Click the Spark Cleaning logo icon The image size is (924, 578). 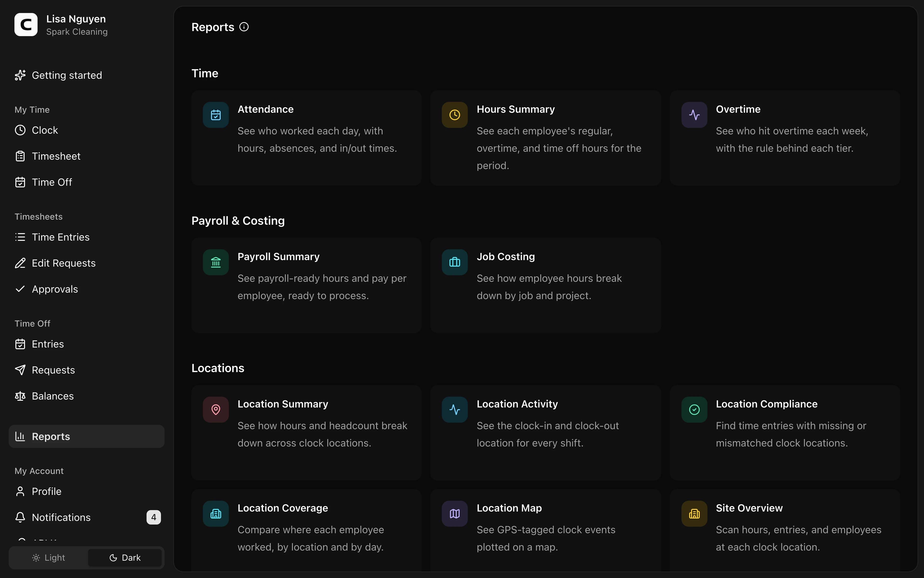coord(26,25)
